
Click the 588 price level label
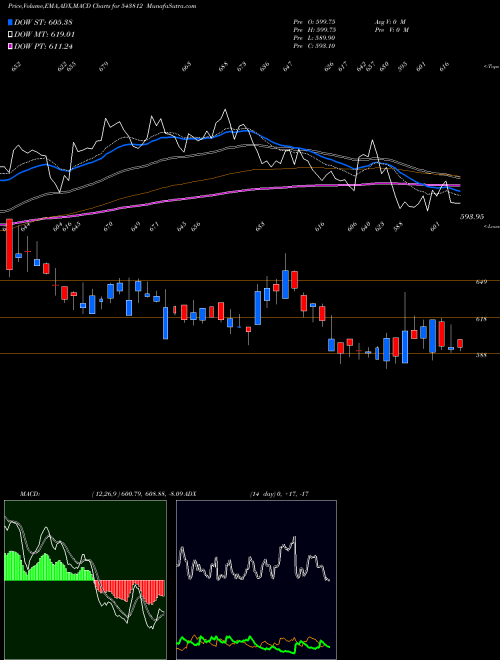coord(481,355)
